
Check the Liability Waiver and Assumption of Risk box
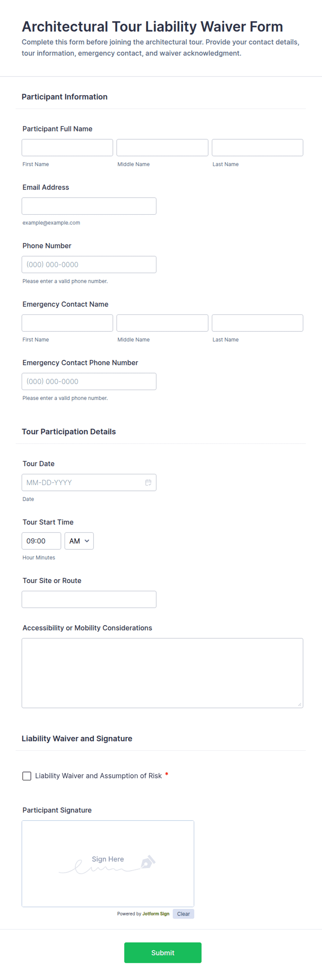point(27,776)
